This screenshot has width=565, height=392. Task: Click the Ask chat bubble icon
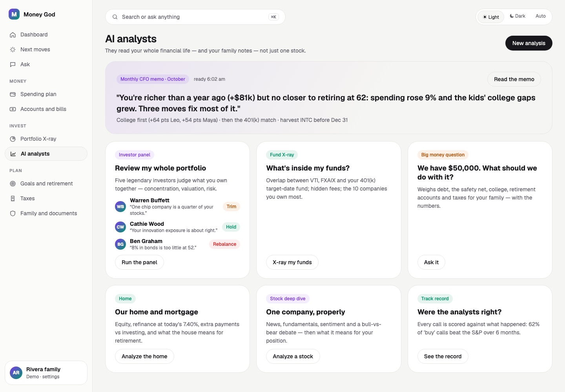pyautogui.click(x=13, y=65)
